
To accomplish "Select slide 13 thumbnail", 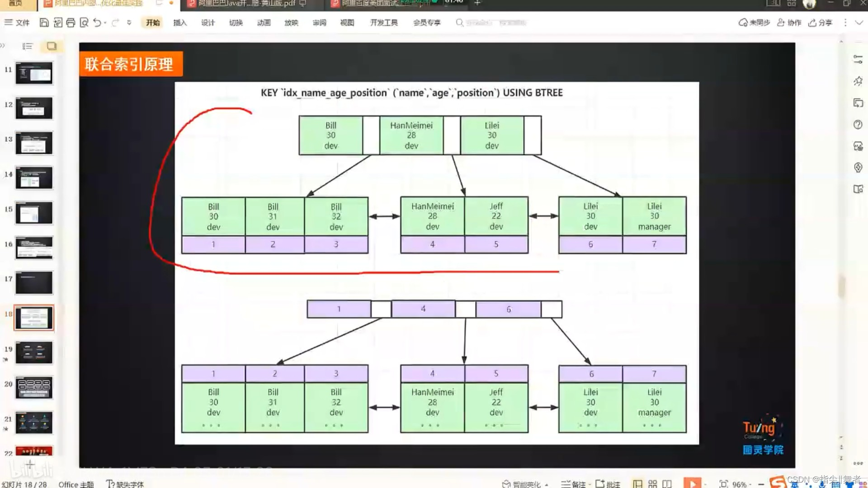I will (34, 143).
